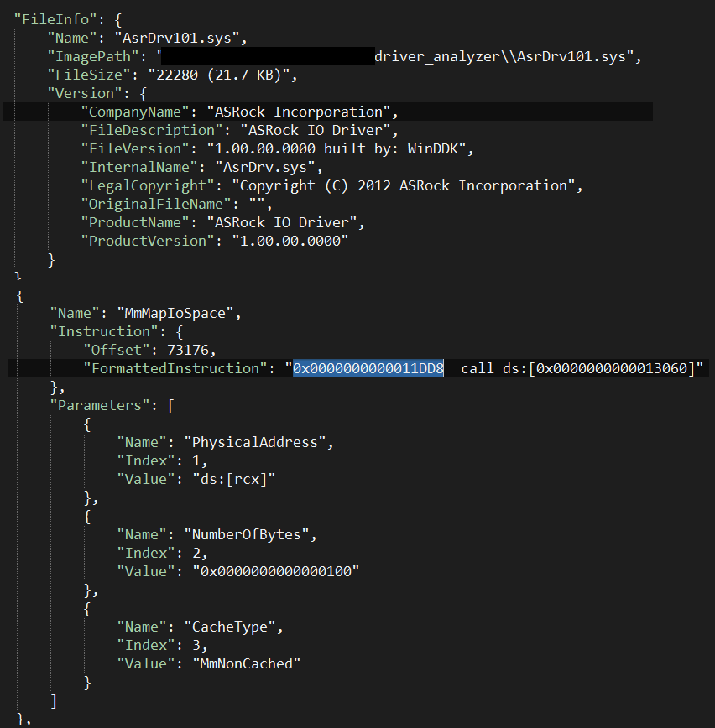Click the "FileVersion" key
715x728 pixels.
135,148
